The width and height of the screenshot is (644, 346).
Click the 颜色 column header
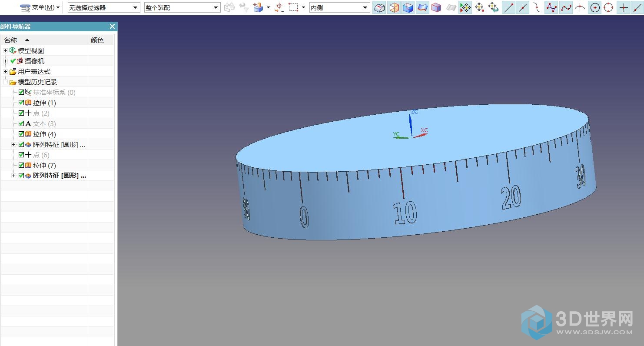coord(101,40)
